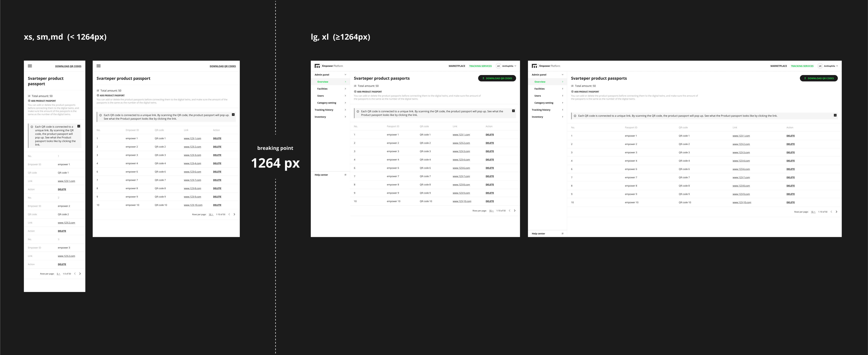
Task: Go to the previous page in the narrower desktop frame
Action: click(509, 210)
